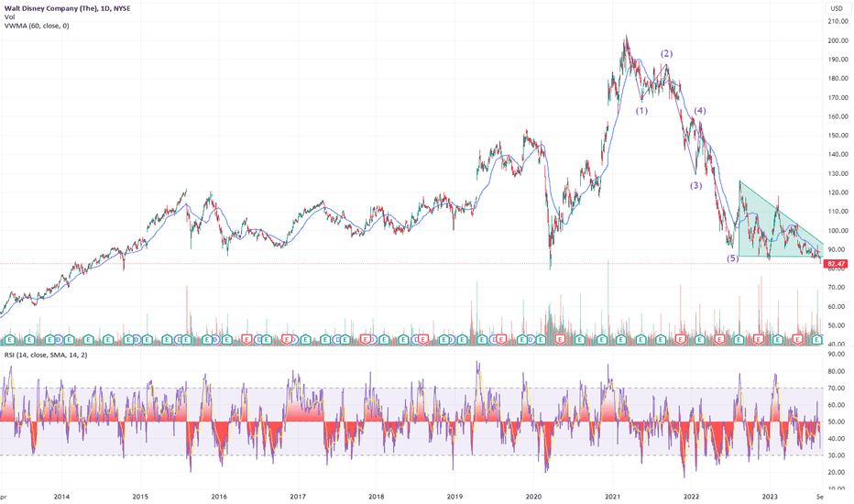Click the red earnings marker in mid-2023
Screen dimensions: 854x504
click(x=797, y=339)
